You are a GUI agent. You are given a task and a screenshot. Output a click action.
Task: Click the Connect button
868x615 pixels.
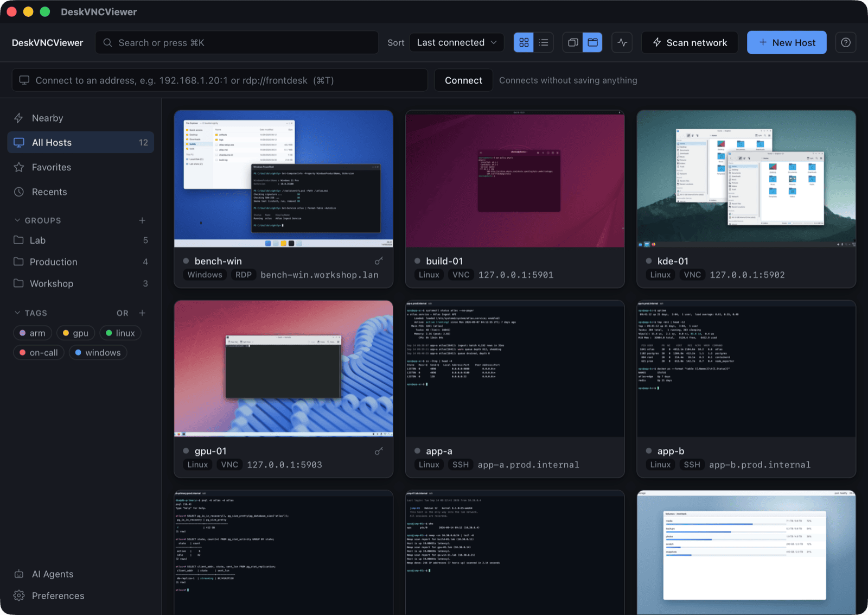463,80
